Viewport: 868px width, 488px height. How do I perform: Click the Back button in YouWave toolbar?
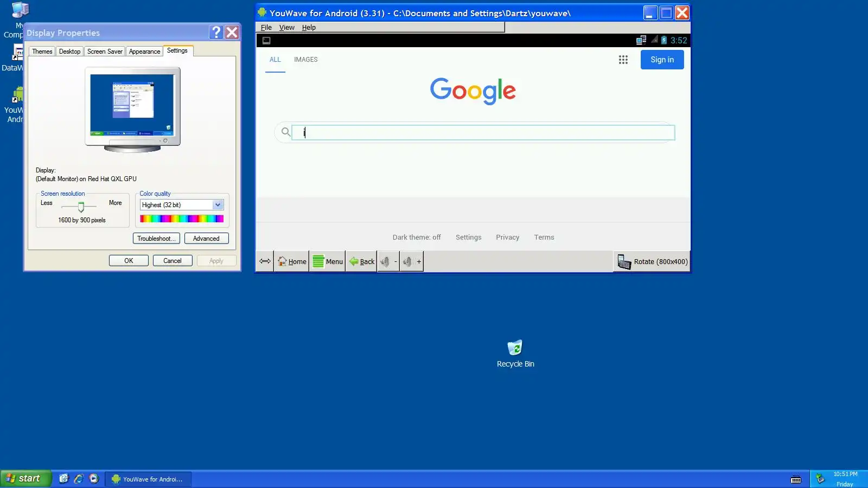(362, 261)
